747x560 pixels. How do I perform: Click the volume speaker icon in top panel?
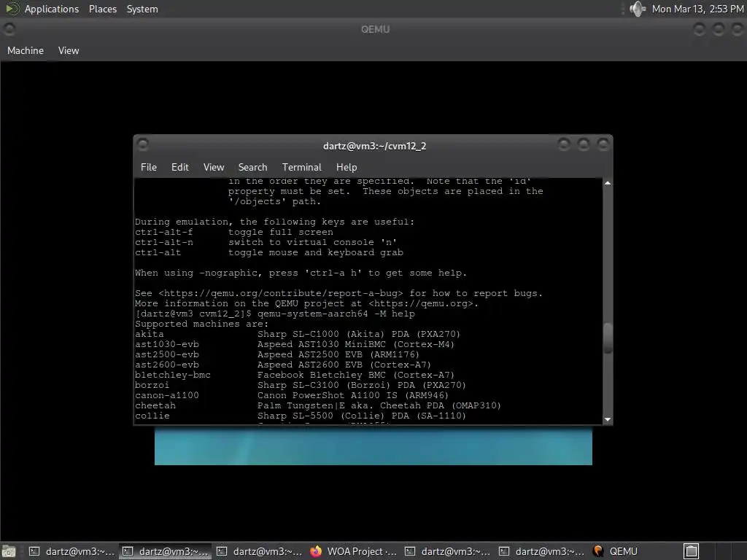[x=637, y=9]
